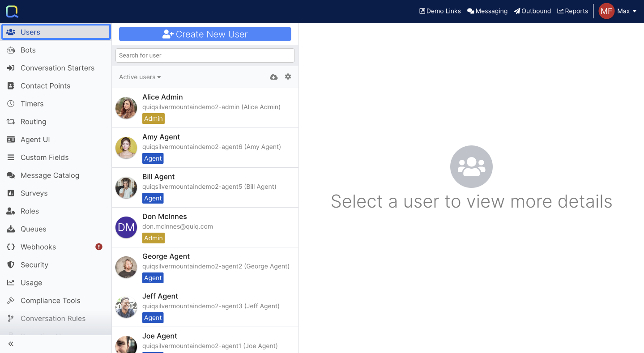Click the Security shield icon

tap(11, 265)
